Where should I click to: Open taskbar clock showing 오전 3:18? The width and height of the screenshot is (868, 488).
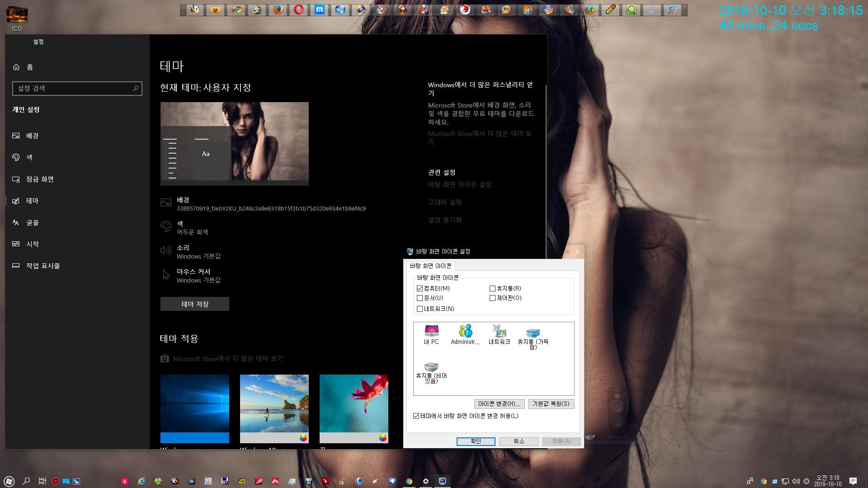point(828,481)
